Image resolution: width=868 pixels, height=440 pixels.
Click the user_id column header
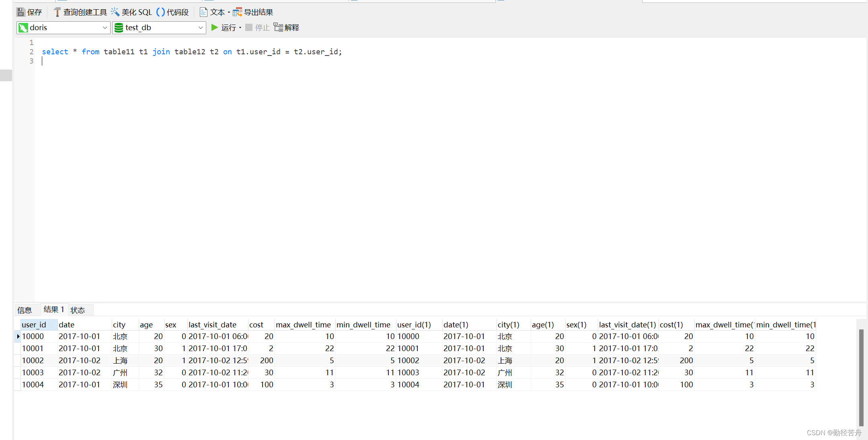[x=39, y=325]
